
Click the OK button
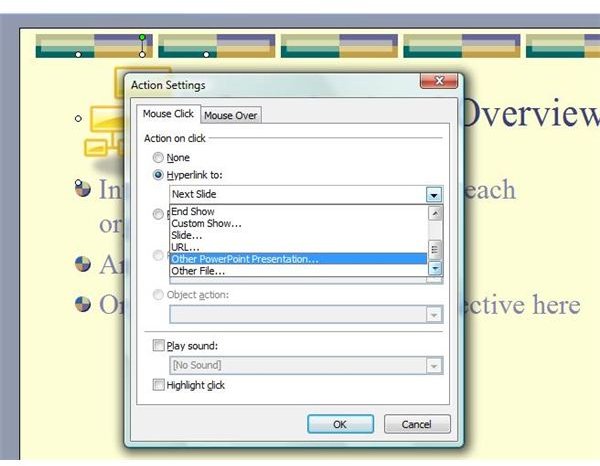point(340,424)
